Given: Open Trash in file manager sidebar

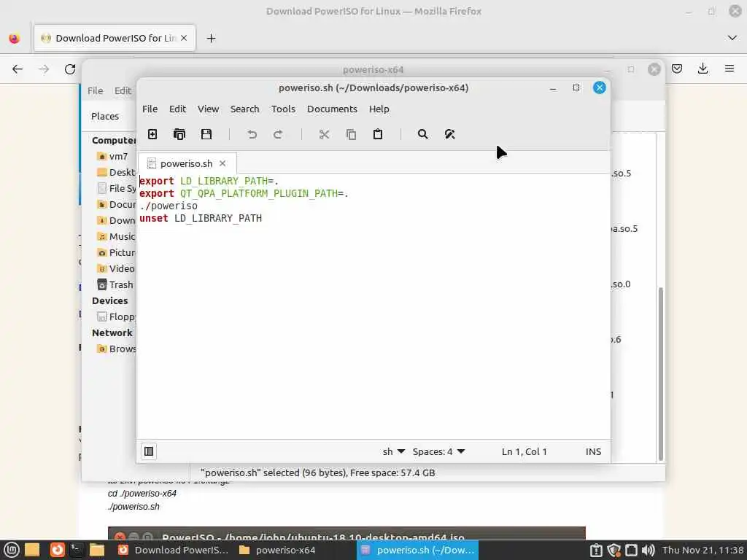Looking at the screenshot, I should coord(115,285).
